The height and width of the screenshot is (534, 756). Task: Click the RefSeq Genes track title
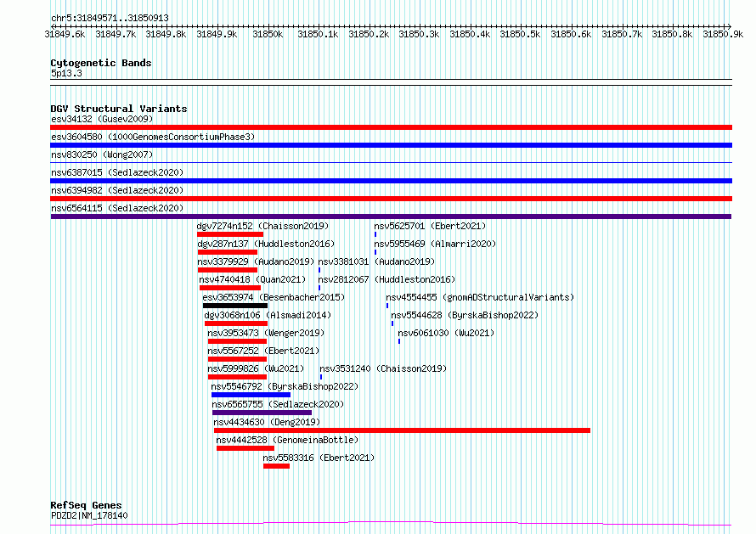[x=86, y=505]
